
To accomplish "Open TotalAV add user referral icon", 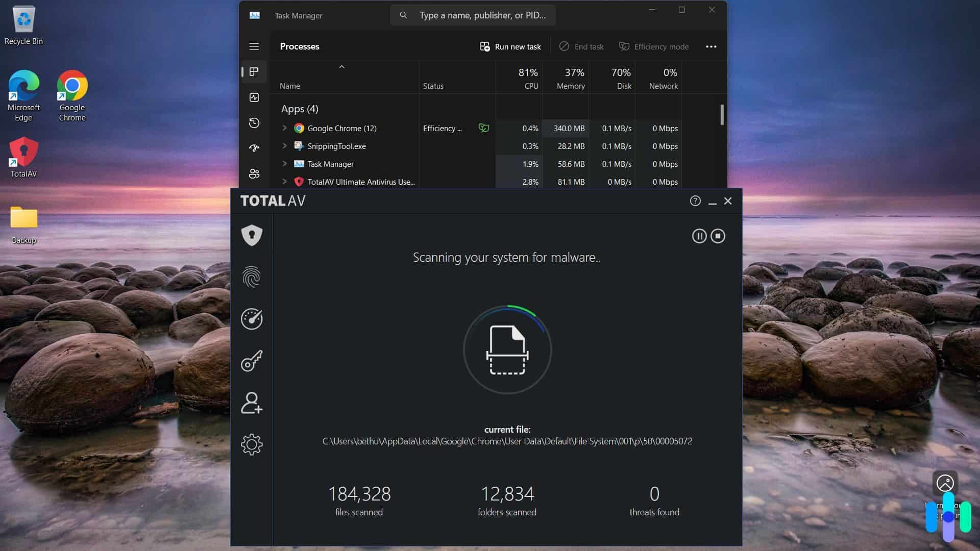I will [x=252, y=403].
